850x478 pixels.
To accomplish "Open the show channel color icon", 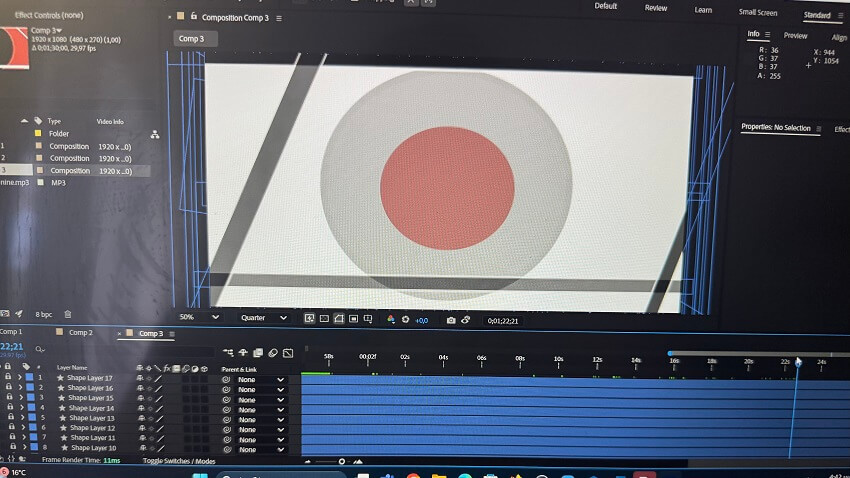I will tap(391, 319).
